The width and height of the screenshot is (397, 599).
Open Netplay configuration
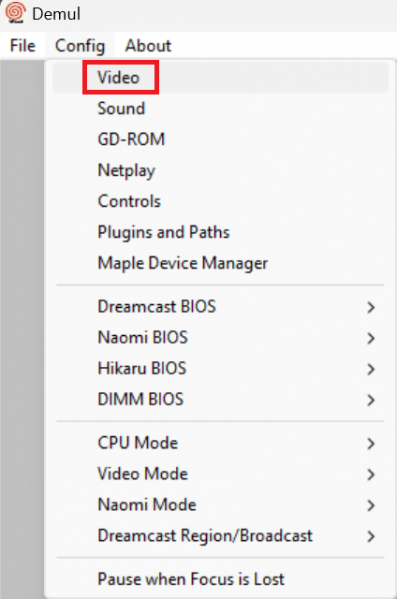(x=220, y=170)
